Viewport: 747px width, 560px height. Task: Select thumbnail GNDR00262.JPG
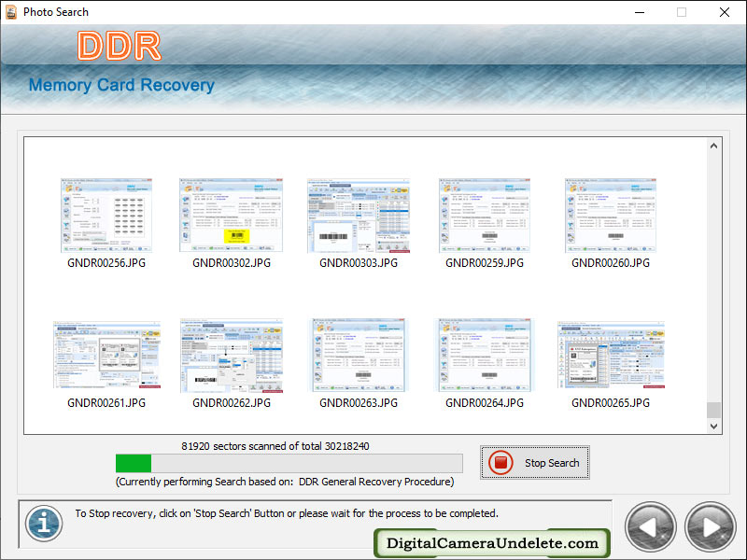pyautogui.click(x=232, y=356)
